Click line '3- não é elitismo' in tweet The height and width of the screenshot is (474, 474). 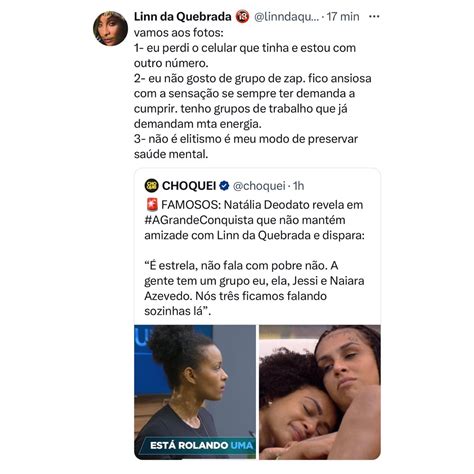[246, 146]
